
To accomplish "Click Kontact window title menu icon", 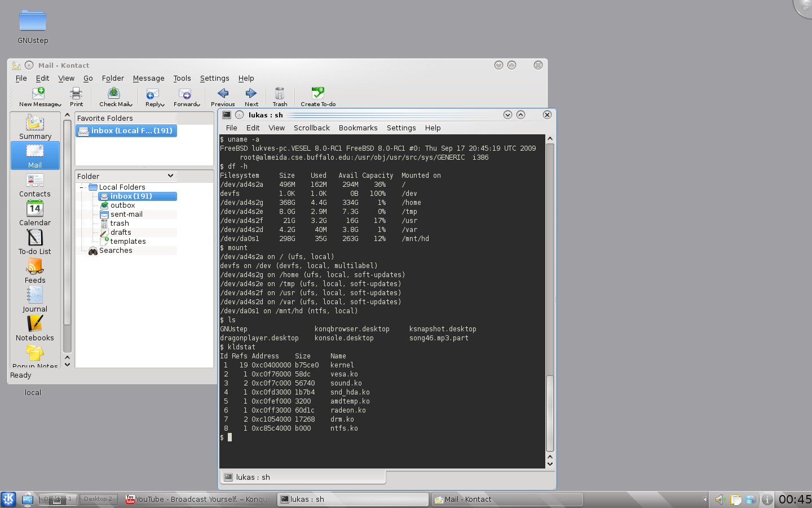I will tap(16, 65).
